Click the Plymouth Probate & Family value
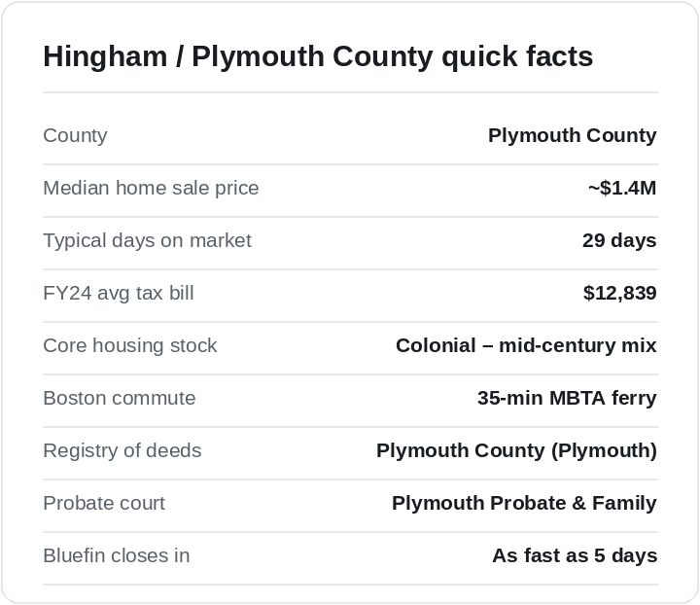 point(524,503)
